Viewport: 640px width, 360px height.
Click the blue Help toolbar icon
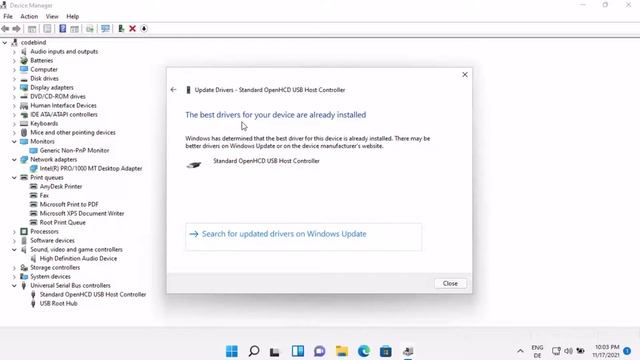click(62, 29)
